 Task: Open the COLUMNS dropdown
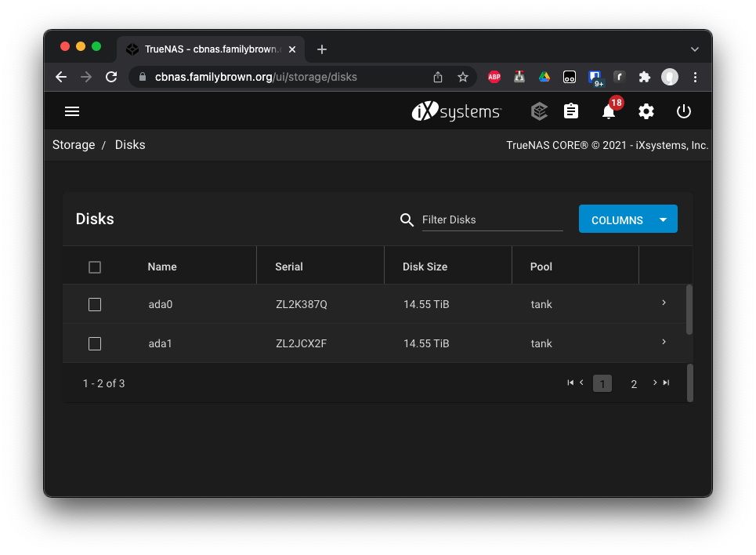pos(628,219)
